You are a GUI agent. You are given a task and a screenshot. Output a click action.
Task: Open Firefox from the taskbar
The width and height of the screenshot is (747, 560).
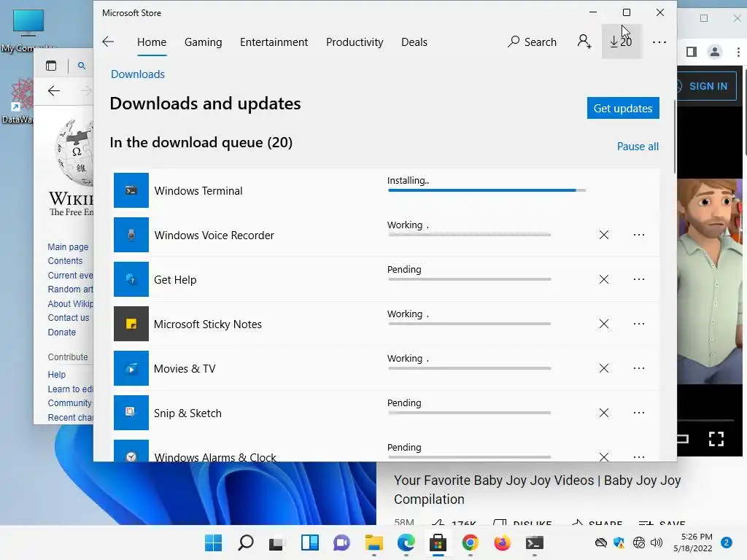[x=502, y=542]
